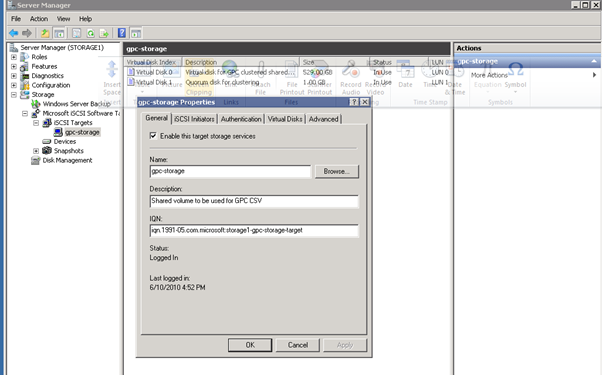Expand the Configuration tree node
Viewport: 602px width, 375px height.
coord(14,85)
